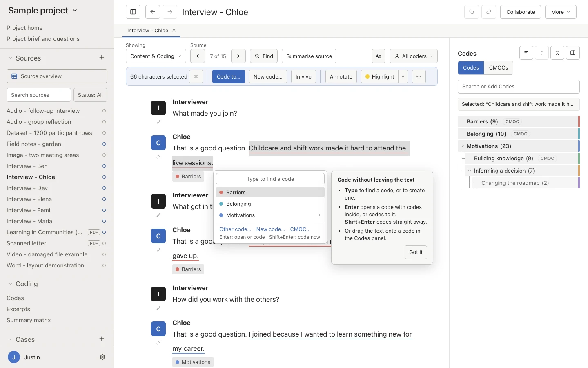Open the Collaborate button

(x=521, y=12)
